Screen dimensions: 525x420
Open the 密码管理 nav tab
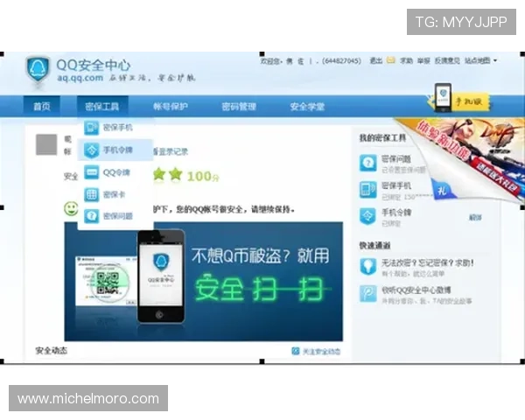(x=239, y=107)
